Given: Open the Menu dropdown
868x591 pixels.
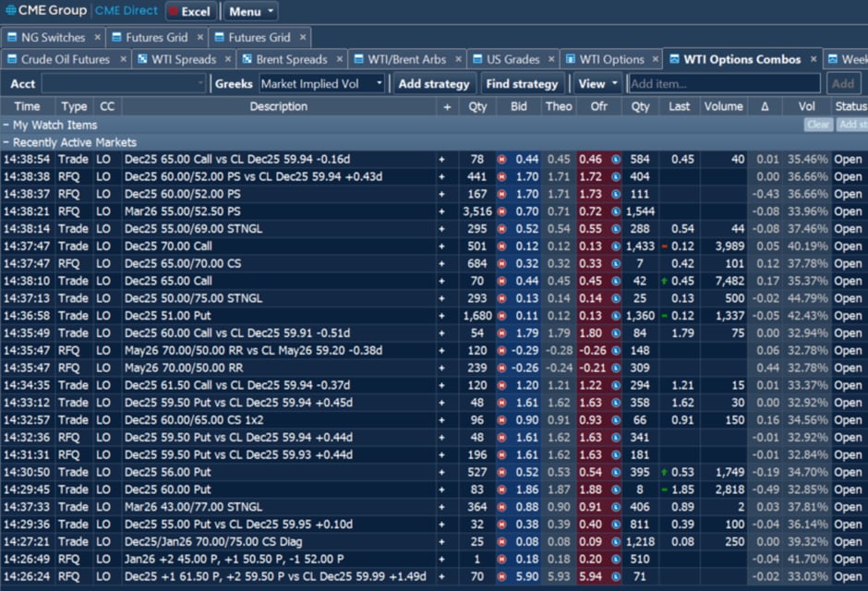Looking at the screenshot, I should coord(251,12).
